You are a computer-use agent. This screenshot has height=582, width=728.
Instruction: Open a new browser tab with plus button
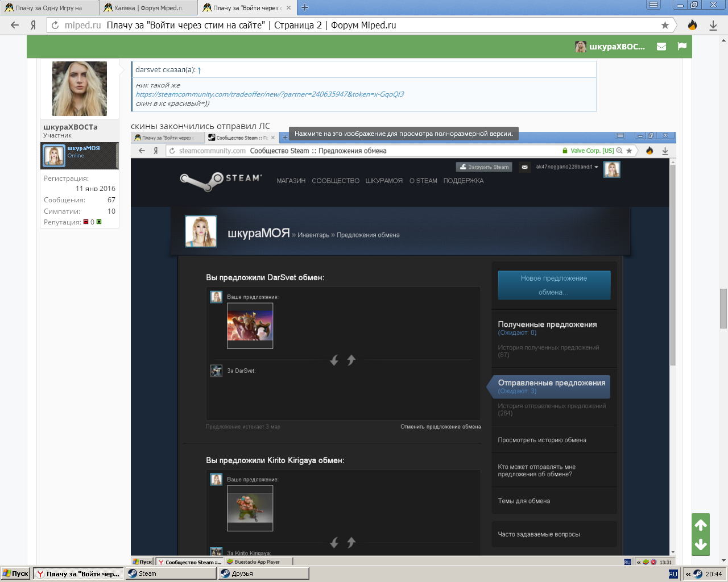pos(305,7)
